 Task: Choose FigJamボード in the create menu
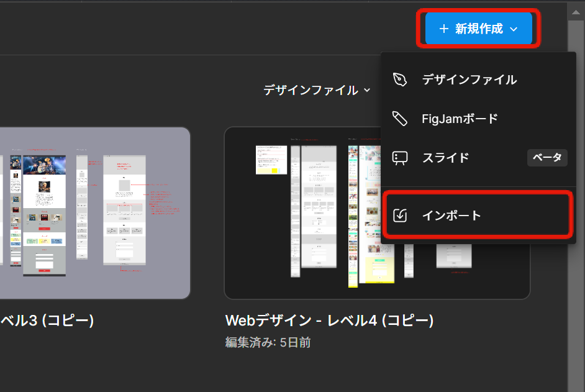point(460,119)
